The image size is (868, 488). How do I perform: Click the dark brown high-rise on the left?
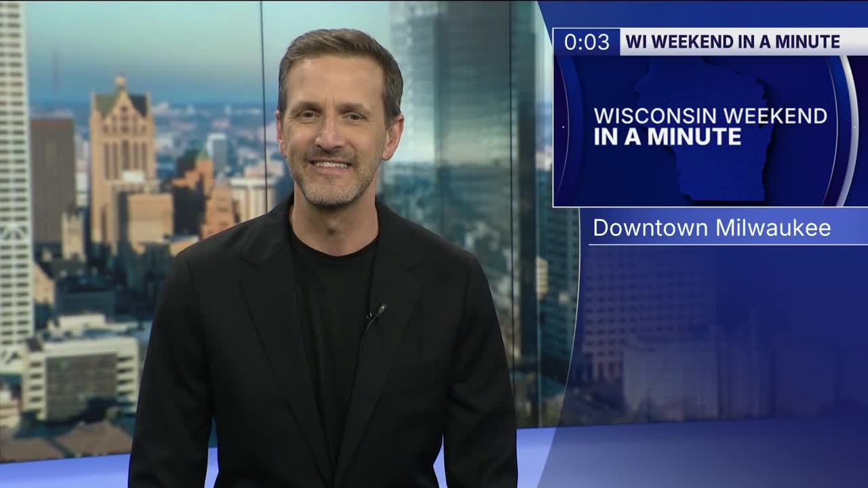coord(52,176)
